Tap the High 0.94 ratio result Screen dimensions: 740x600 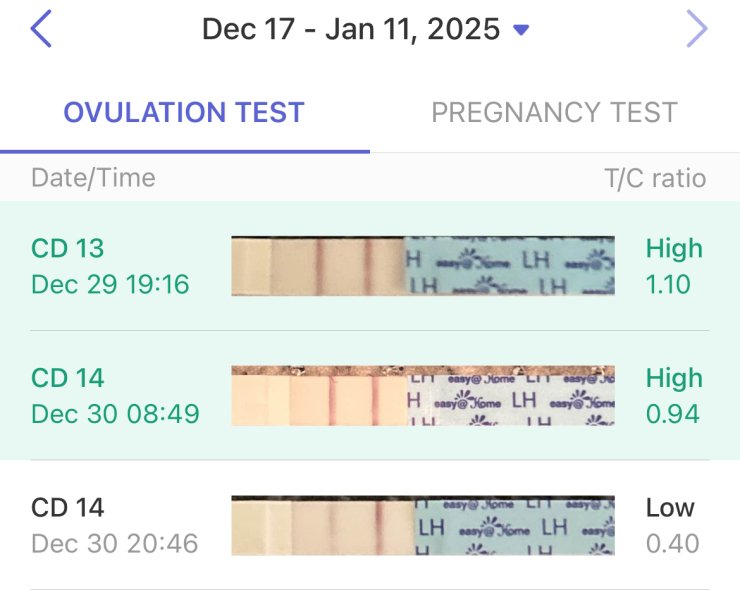[673, 396]
